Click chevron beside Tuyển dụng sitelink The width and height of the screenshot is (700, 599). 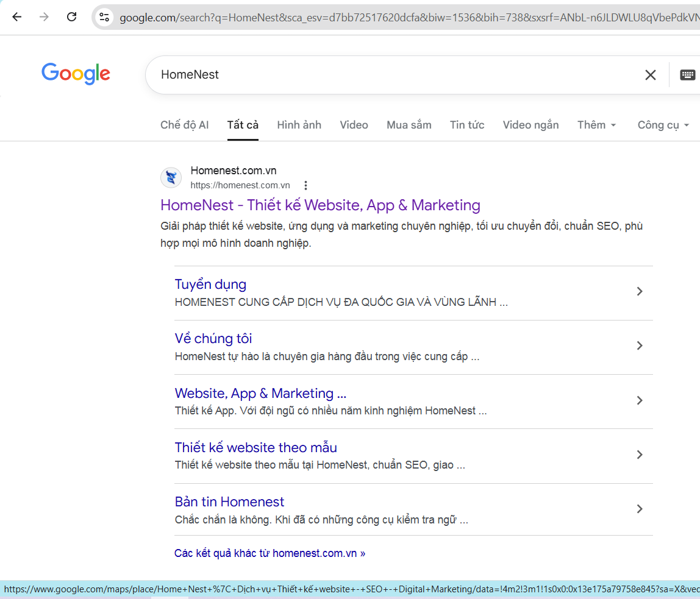[x=640, y=291]
